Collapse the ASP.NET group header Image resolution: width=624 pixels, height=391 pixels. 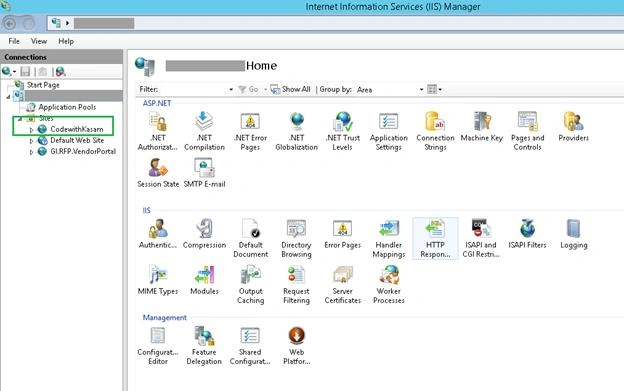point(157,103)
